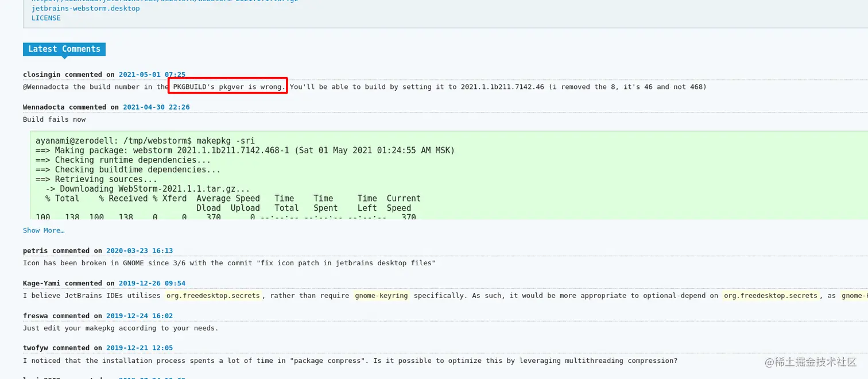Click the username Wennadocta in comment header

coord(44,107)
